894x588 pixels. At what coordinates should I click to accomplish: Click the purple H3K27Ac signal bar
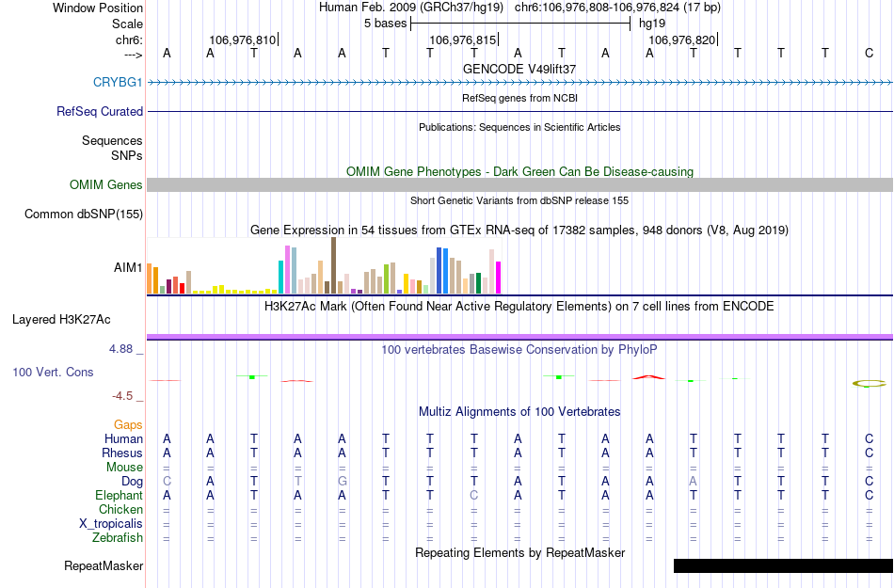519,338
